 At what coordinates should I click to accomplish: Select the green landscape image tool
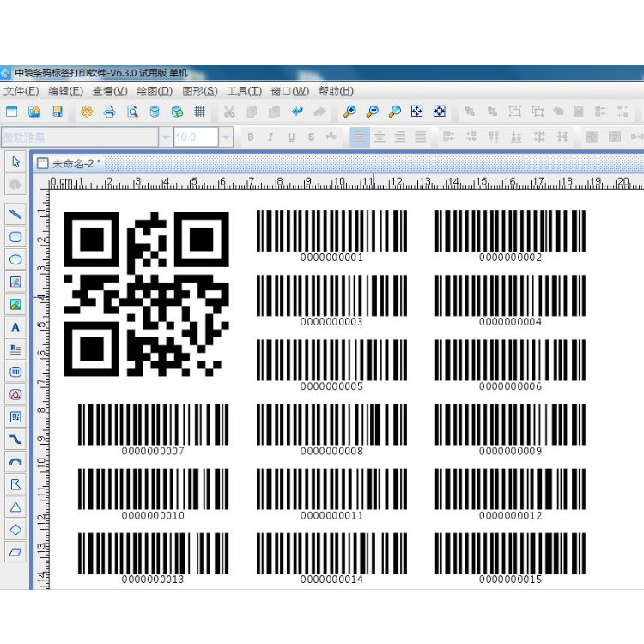15,304
